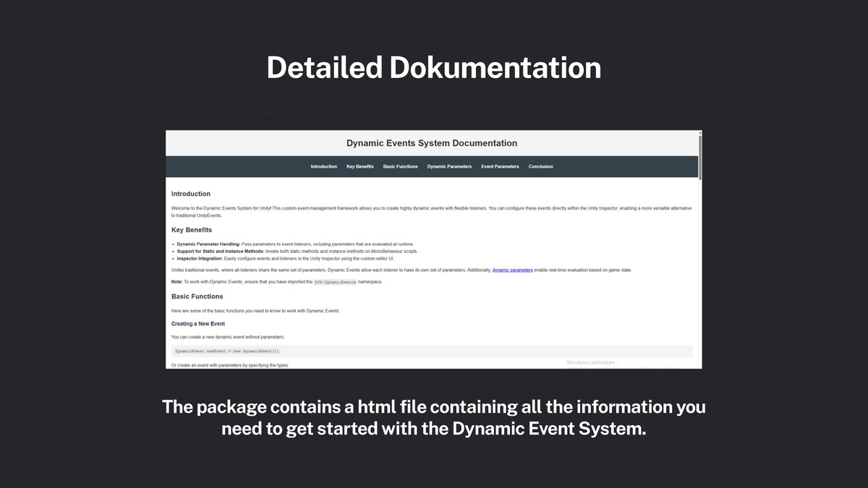Select Key Benefits in the navigation bar
This screenshot has height=488, width=868.
pos(359,166)
